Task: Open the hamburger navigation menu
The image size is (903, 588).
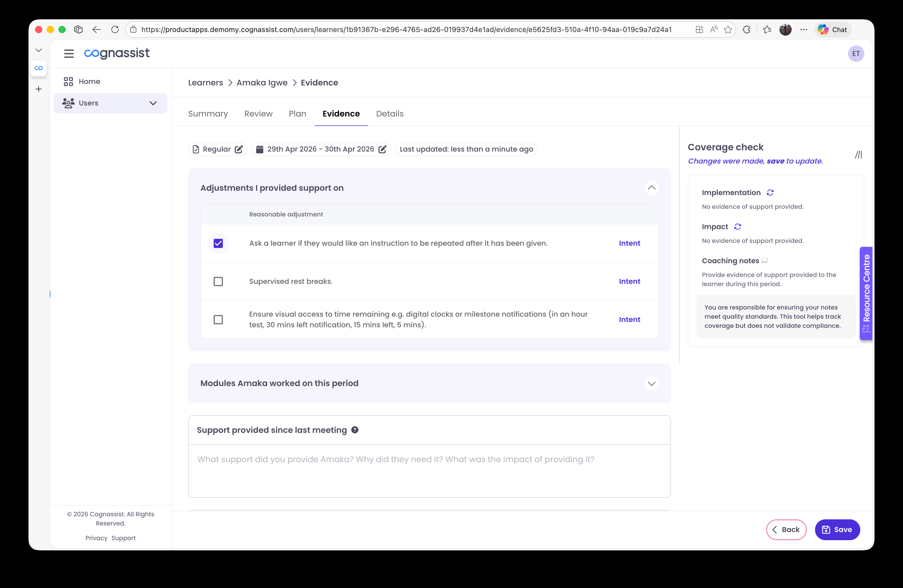Action: coord(69,53)
